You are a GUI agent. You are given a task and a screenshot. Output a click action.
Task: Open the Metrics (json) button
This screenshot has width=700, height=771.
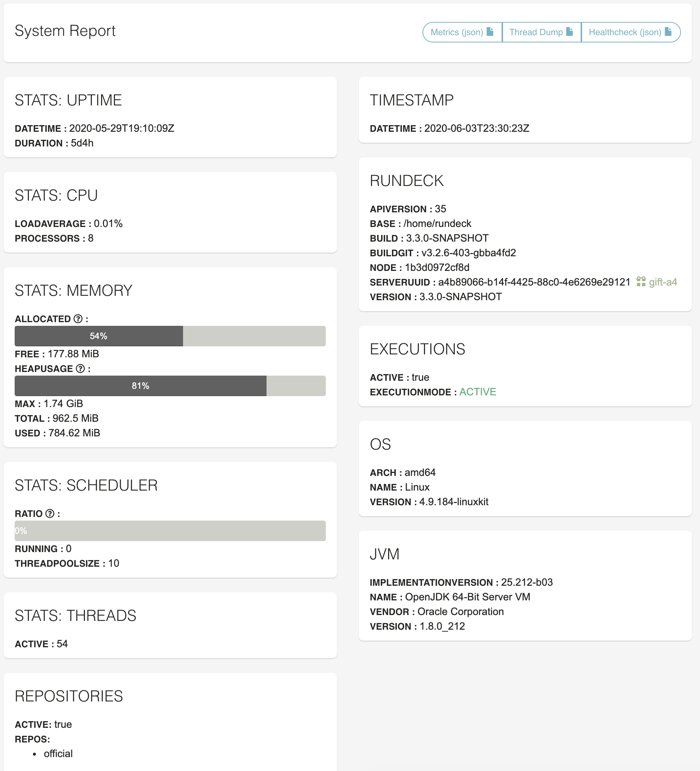pos(462,32)
